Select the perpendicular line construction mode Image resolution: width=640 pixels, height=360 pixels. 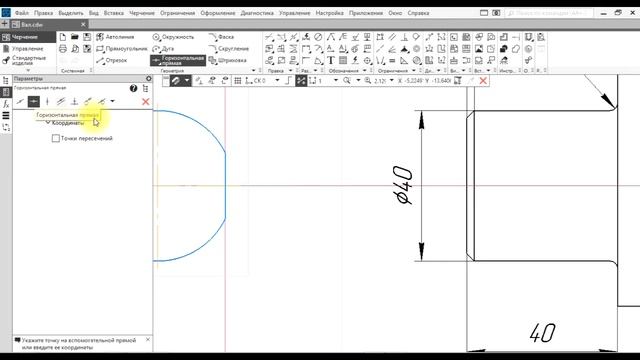[74, 102]
